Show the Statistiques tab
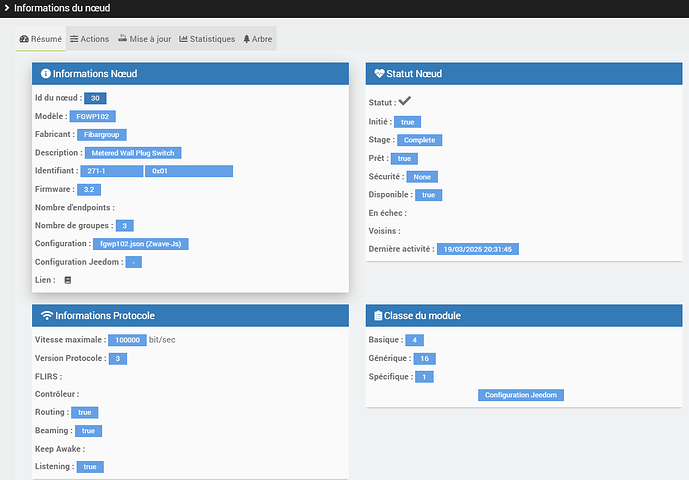689x480 pixels. pyautogui.click(x=207, y=39)
